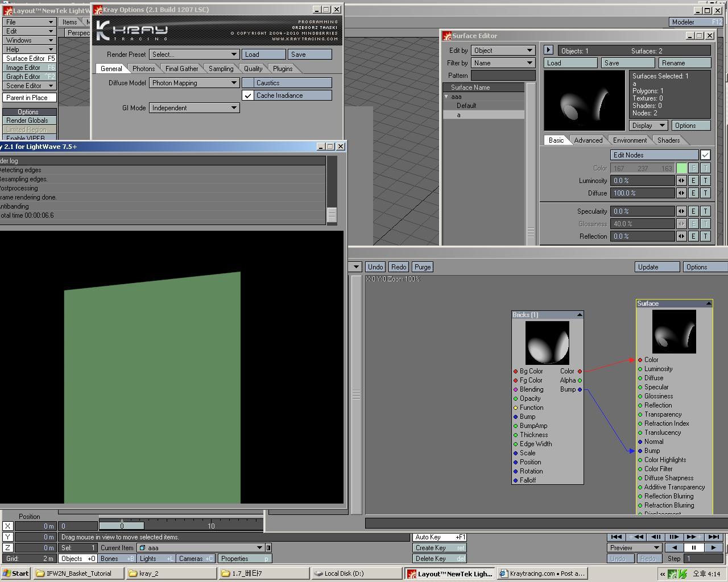The image size is (728, 582).
Task: Toggle the Edit Nodes enable checkbox
Action: (705, 155)
